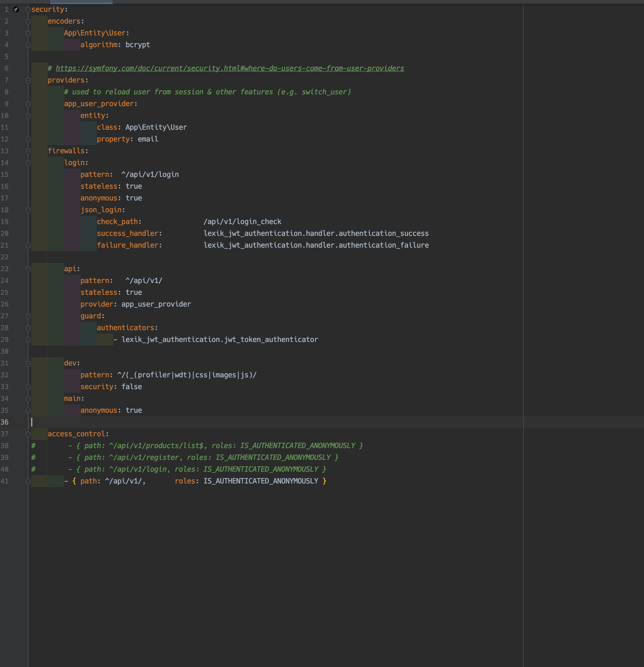Click the jwt_token_authenticator list entry
Image resolution: width=644 pixels, height=667 pixels.
(x=220, y=340)
